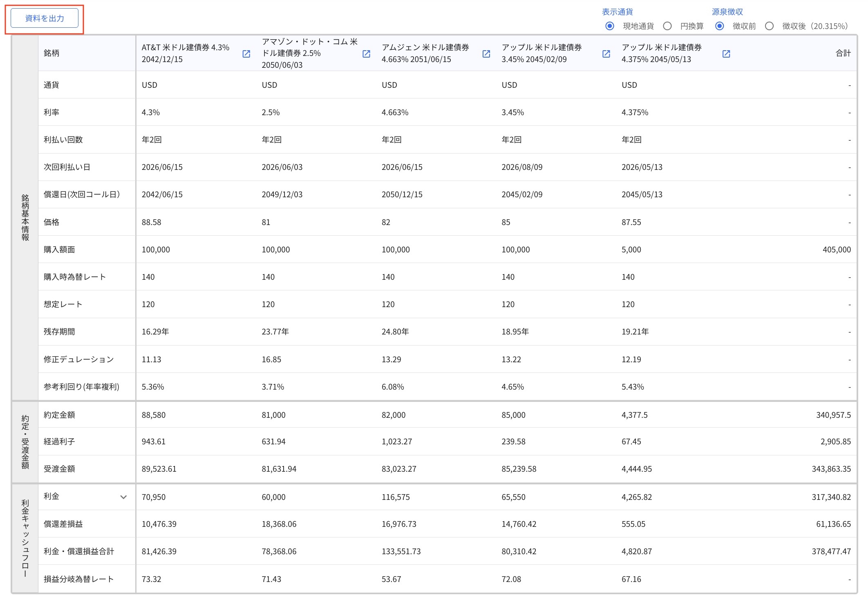Open the AT&T 米ドル建債券 external link icon

[x=246, y=54]
